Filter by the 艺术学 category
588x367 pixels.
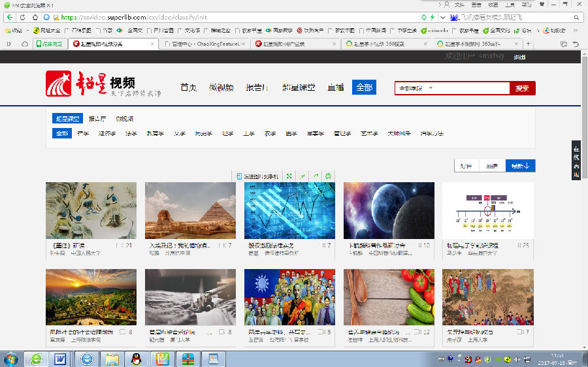pyautogui.click(x=369, y=133)
